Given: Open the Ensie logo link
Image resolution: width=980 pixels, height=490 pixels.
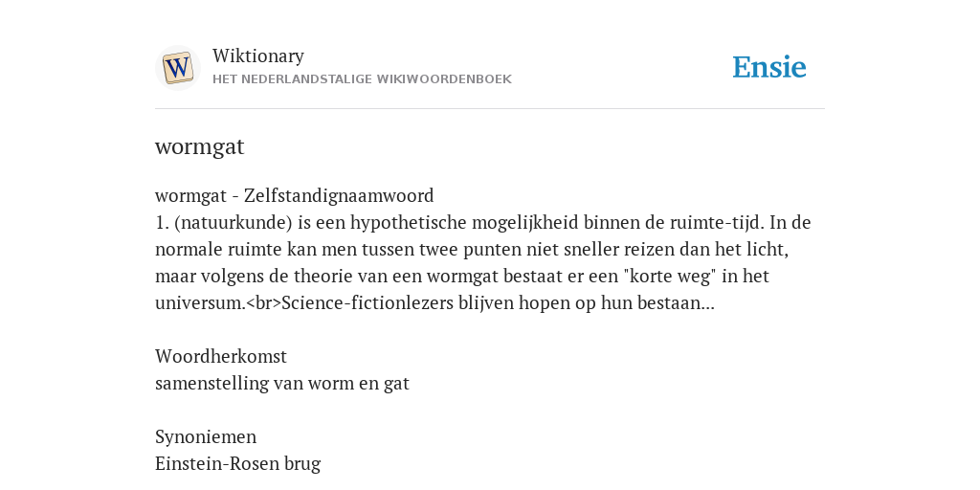Looking at the screenshot, I should point(768,67).
